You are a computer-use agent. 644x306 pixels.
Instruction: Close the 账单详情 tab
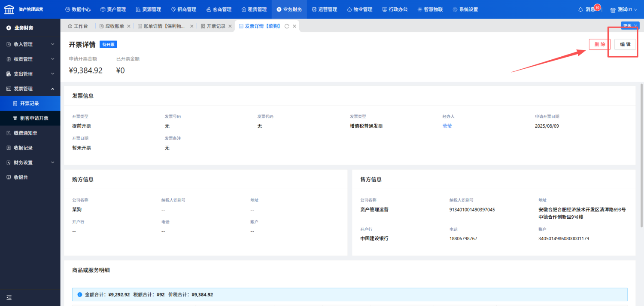pos(192,26)
